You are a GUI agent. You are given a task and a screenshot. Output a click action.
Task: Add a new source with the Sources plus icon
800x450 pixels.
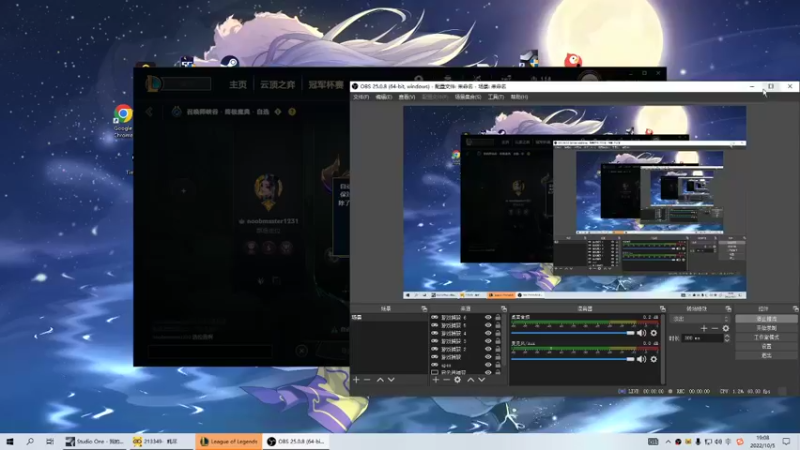click(x=436, y=380)
